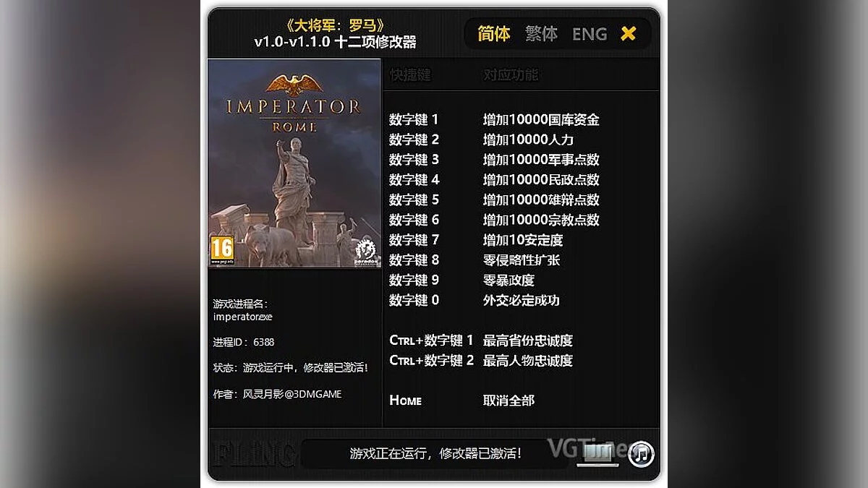Switch language to 繁体
The image size is (868, 488).
tap(541, 34)
